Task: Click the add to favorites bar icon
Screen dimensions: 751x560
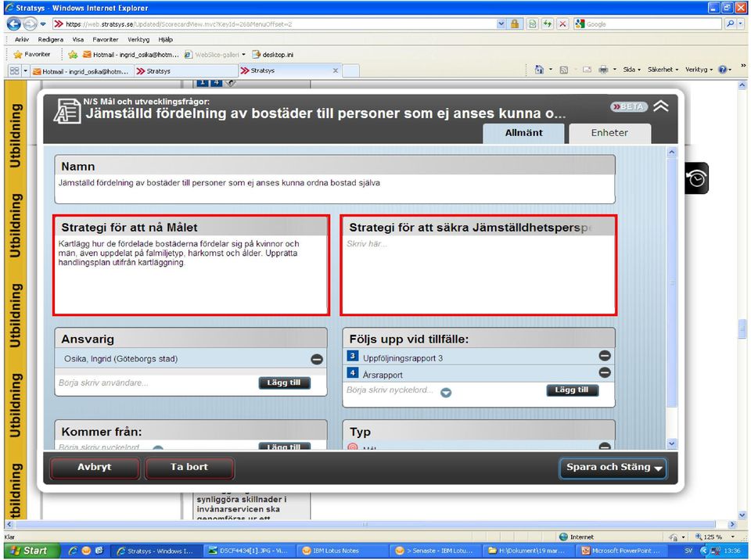Action: pos(73,55)
